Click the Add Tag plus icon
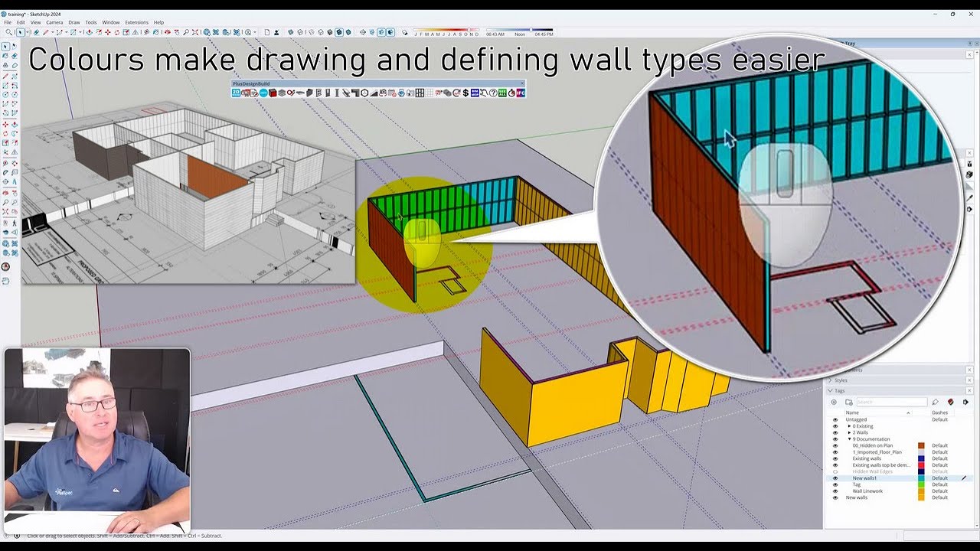The height and width of the screenshot is (551, 980). pyautogui.click(x=834, y=402)
